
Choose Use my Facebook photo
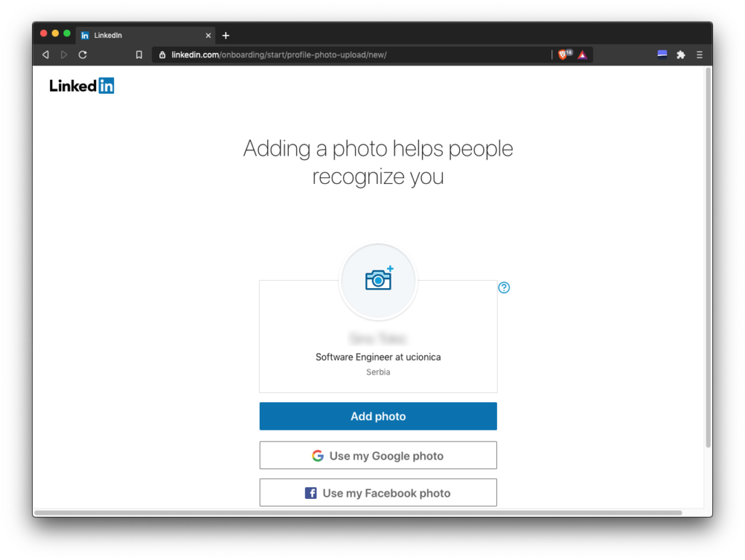(x=378, y=493)
